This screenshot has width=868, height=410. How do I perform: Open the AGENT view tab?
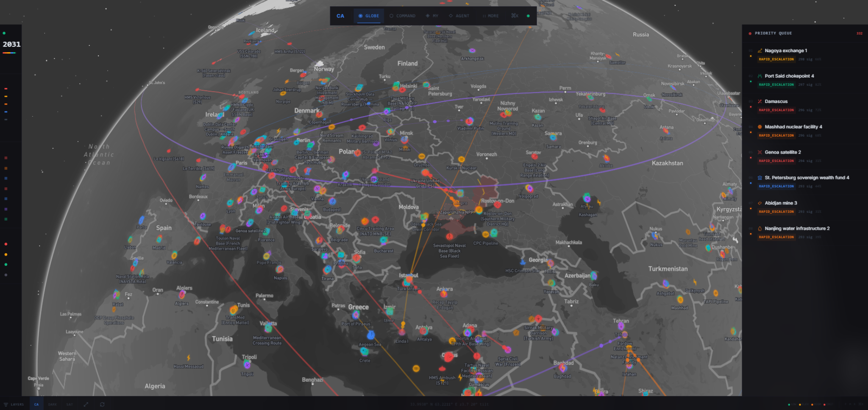(459, 16)
